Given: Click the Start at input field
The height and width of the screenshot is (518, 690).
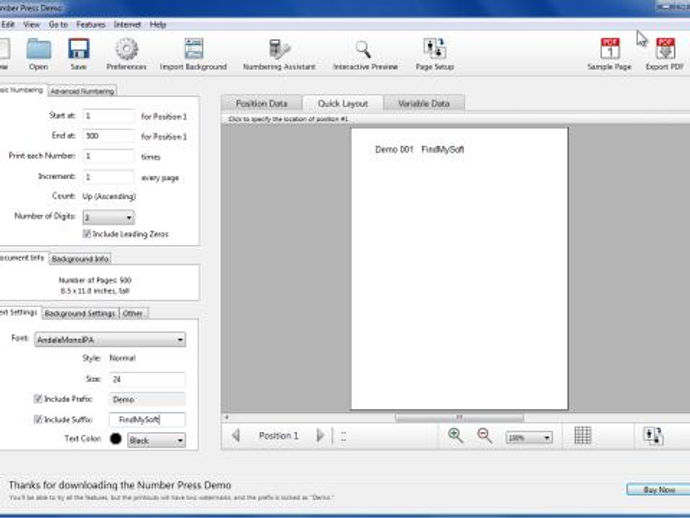Looking at the screenshot, I should point(109,116).
